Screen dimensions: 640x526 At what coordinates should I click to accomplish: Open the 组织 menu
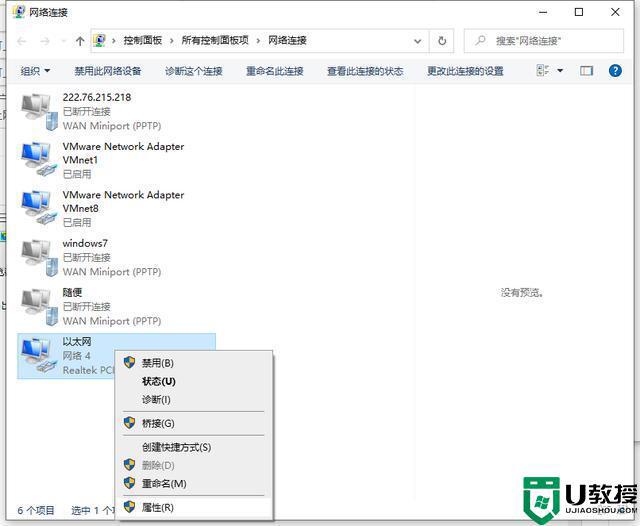coord(35,71)
